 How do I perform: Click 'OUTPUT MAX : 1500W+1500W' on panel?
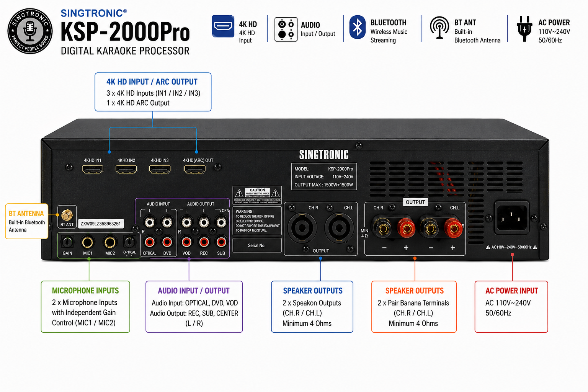point(324,185)
